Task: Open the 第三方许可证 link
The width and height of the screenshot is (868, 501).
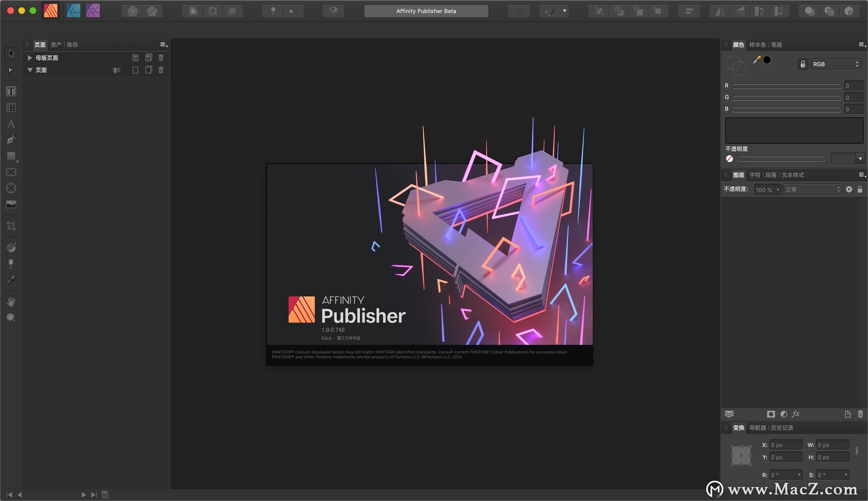Action: pos(349,338)
